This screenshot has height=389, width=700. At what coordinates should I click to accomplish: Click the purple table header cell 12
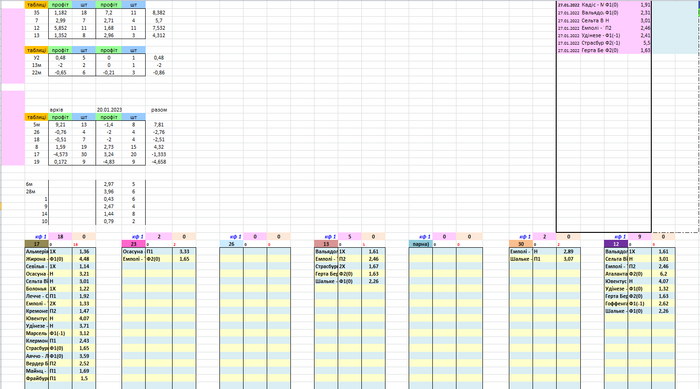point(616,244)
